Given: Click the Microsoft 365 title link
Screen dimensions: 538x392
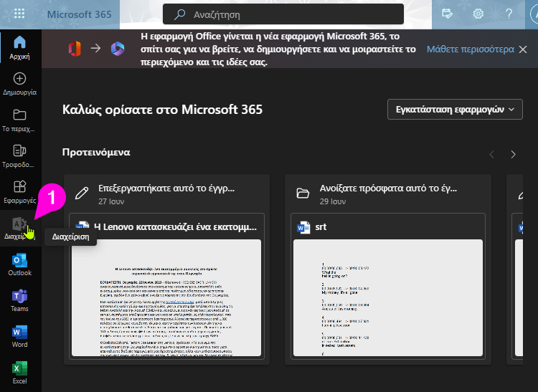Looking at the screenshot, I should tap(79, 14).
